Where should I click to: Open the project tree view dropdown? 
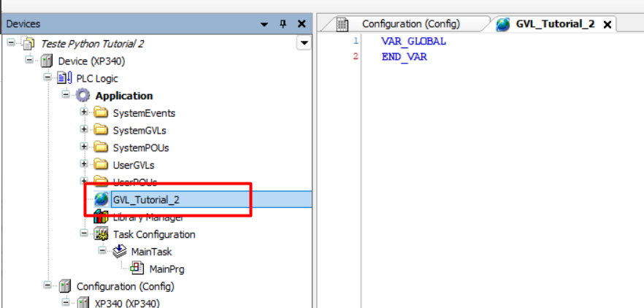tap(304, 44)
